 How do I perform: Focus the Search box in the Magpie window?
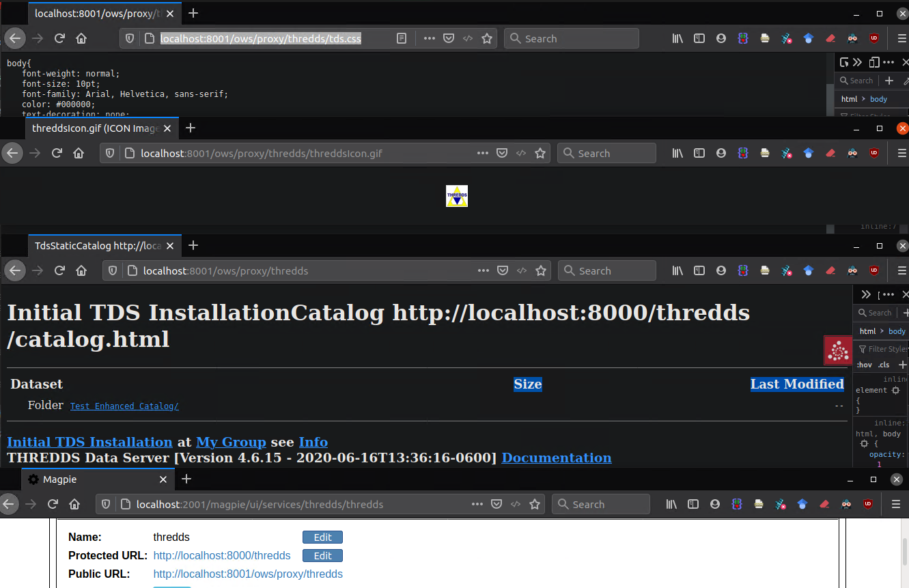[601, 505]
